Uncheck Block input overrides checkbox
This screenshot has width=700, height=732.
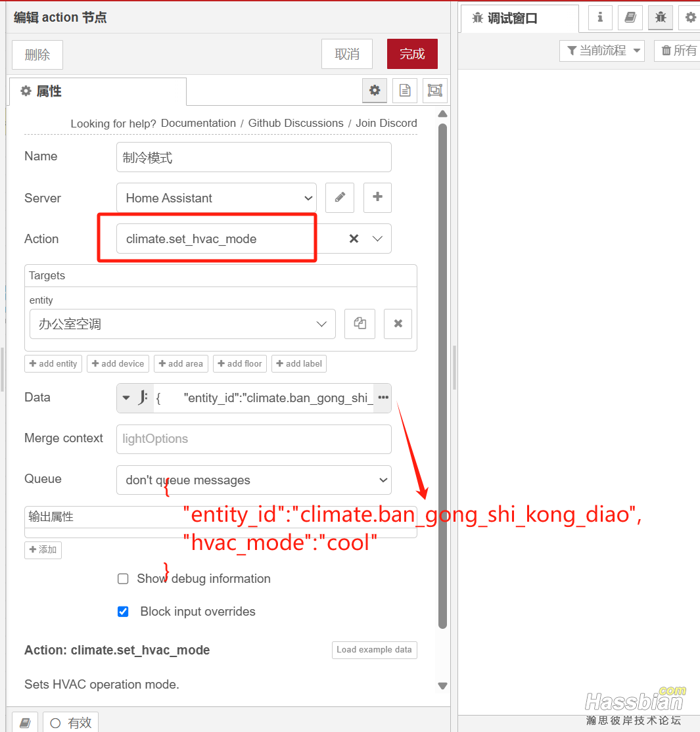point(123,612)
